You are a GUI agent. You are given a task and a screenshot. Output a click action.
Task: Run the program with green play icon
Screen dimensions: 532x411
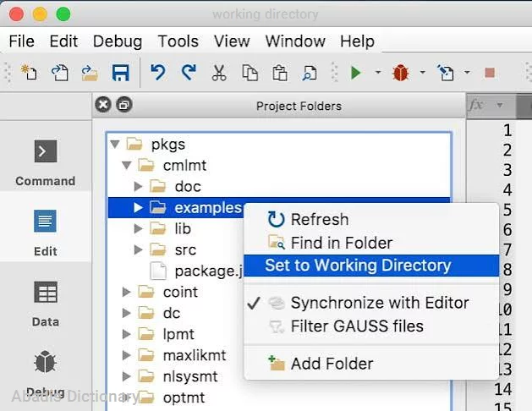[355, 73]
